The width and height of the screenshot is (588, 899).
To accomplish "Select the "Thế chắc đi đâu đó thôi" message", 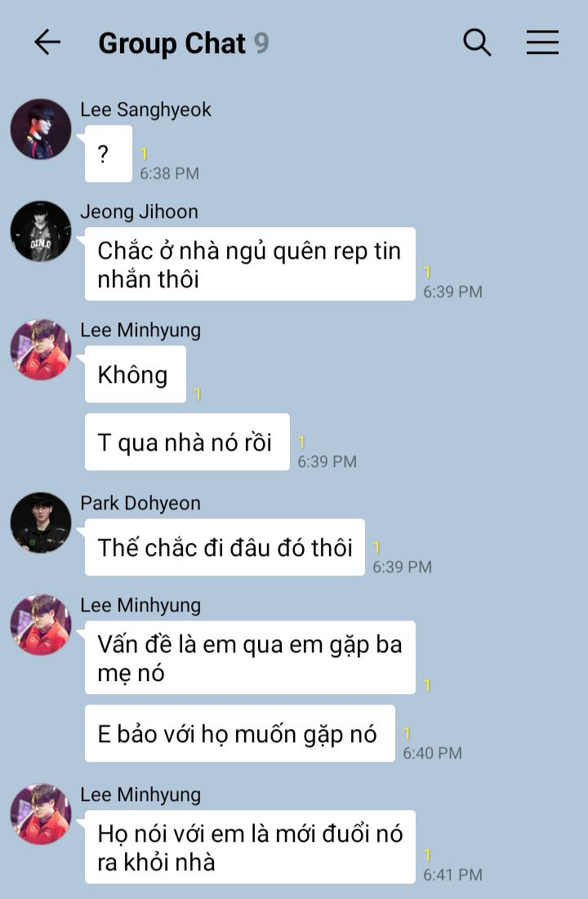I will 225,548.
